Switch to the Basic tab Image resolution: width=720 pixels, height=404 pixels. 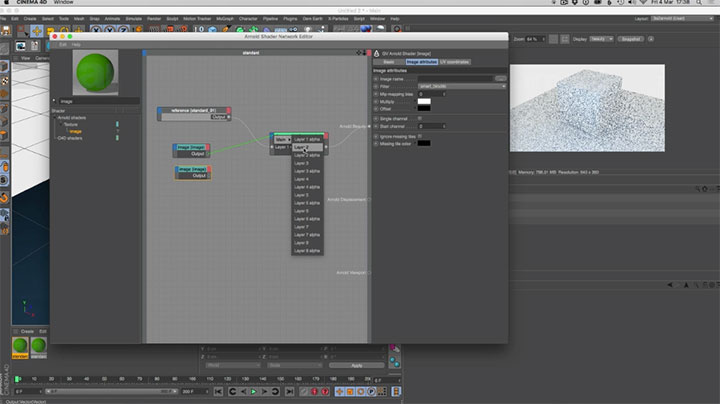(388, 62)
